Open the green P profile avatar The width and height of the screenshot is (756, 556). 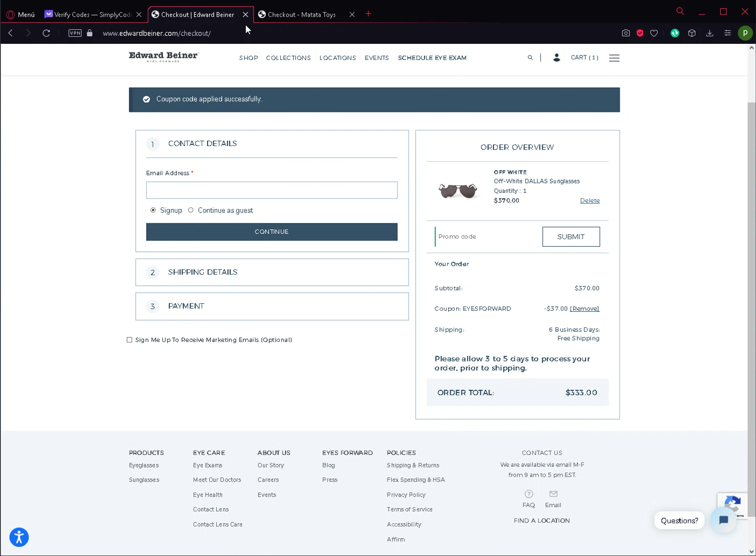pos(745,33)
